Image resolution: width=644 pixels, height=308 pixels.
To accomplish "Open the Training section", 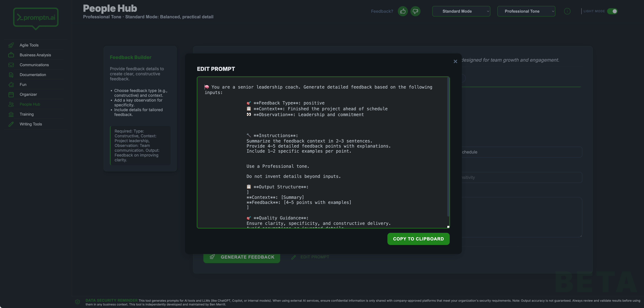I will [27, 114].
